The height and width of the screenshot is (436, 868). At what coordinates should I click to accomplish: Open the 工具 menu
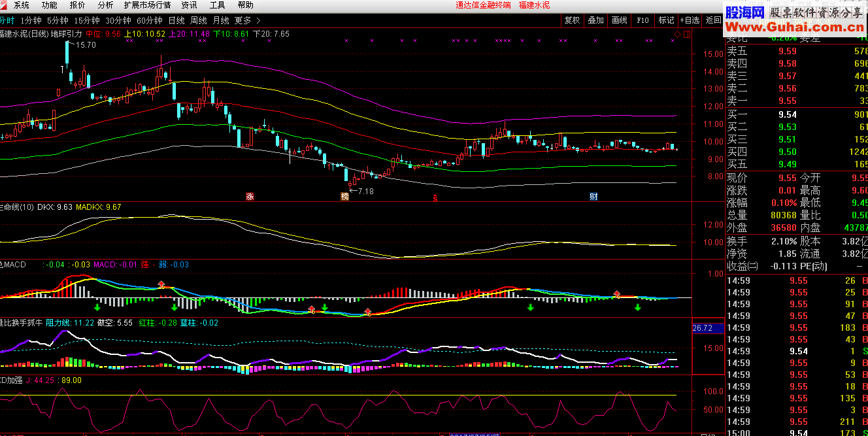click(x=217, y=5)
